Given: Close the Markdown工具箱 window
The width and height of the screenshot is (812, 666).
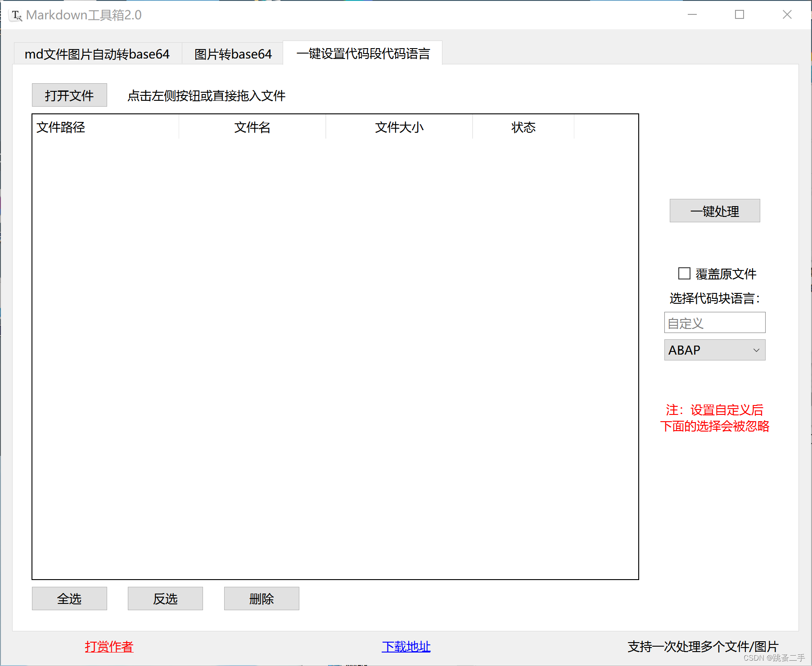Looking at the screenshot, I should [787, 15].
